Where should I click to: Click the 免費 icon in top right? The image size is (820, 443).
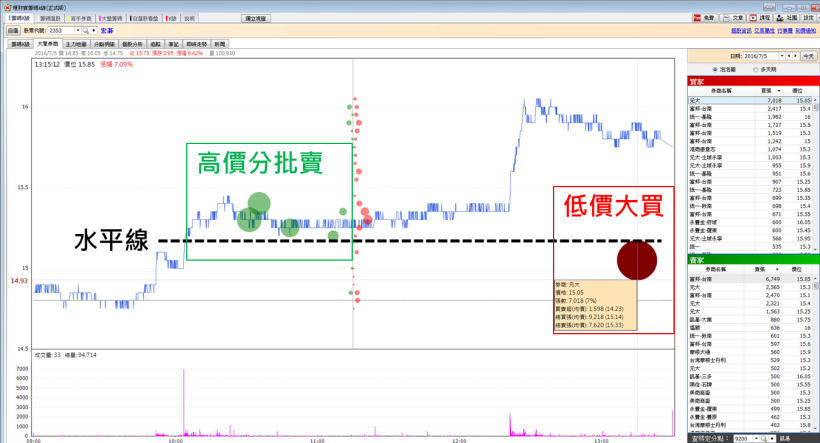tap(703, 18)
